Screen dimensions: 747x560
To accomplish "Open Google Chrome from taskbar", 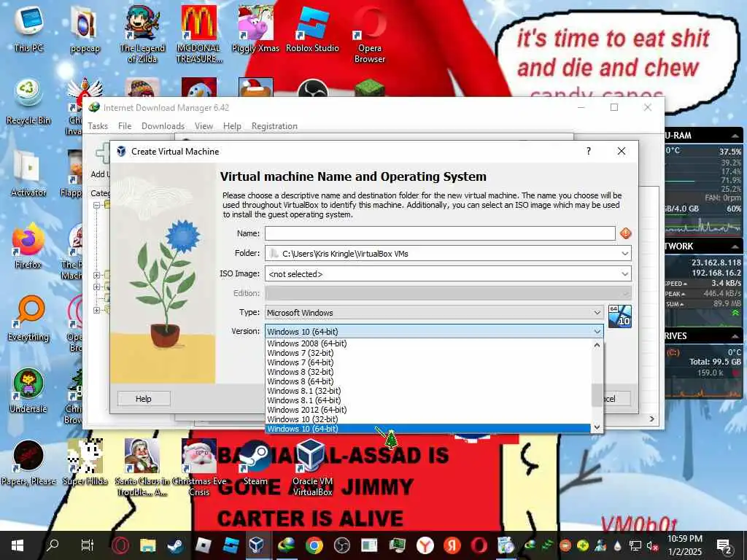I will click(314, 545).
